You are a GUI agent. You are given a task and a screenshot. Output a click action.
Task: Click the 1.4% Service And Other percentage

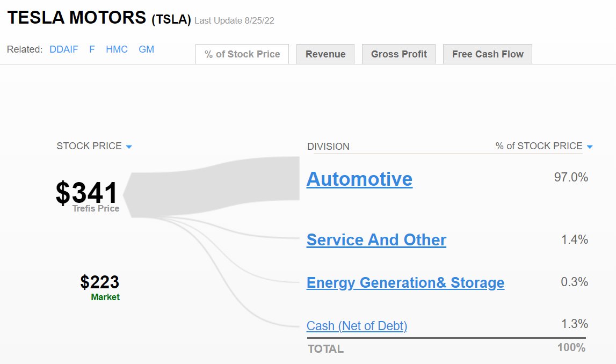click(x=574, y=239)
